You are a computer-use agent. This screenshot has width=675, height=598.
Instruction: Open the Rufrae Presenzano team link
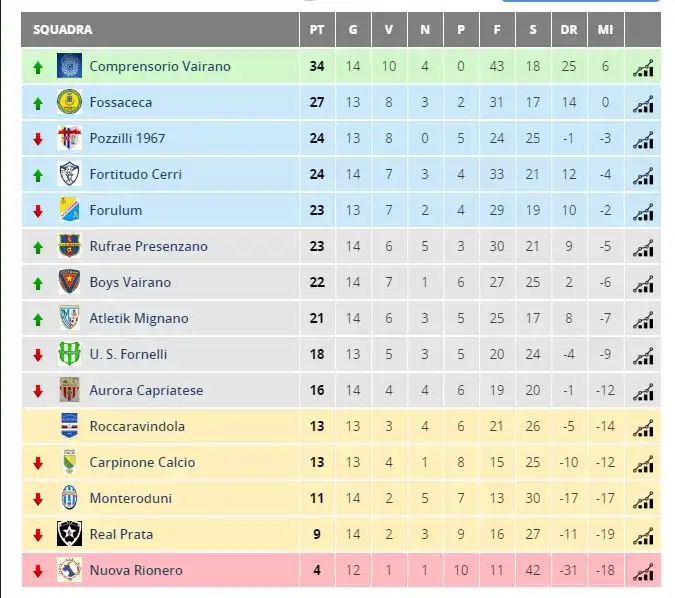149,246
